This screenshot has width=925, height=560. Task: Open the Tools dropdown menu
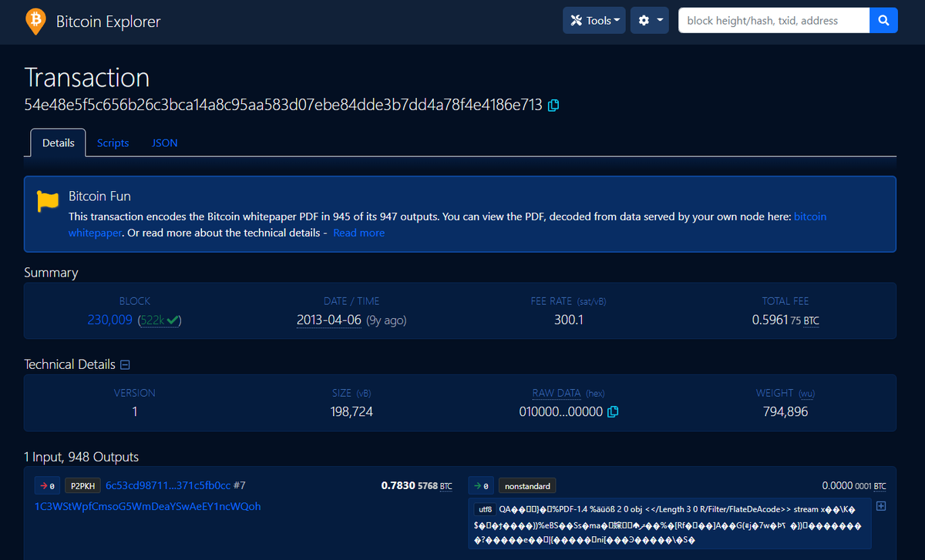tap(594, 21)
